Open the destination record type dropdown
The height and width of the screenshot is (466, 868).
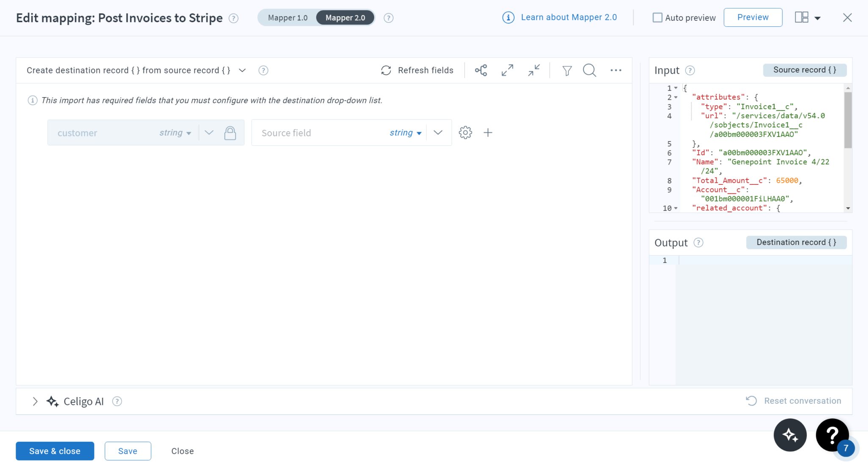point(242,70)
